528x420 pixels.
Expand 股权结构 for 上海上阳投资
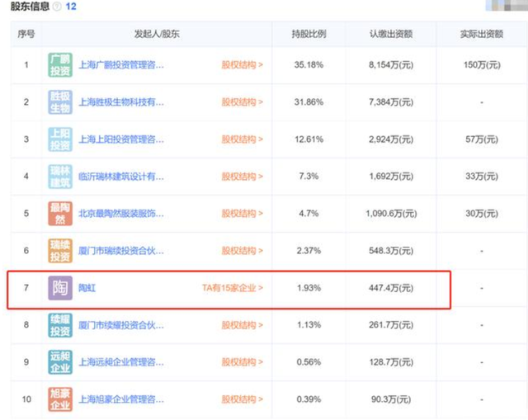[x=242, y=139]
